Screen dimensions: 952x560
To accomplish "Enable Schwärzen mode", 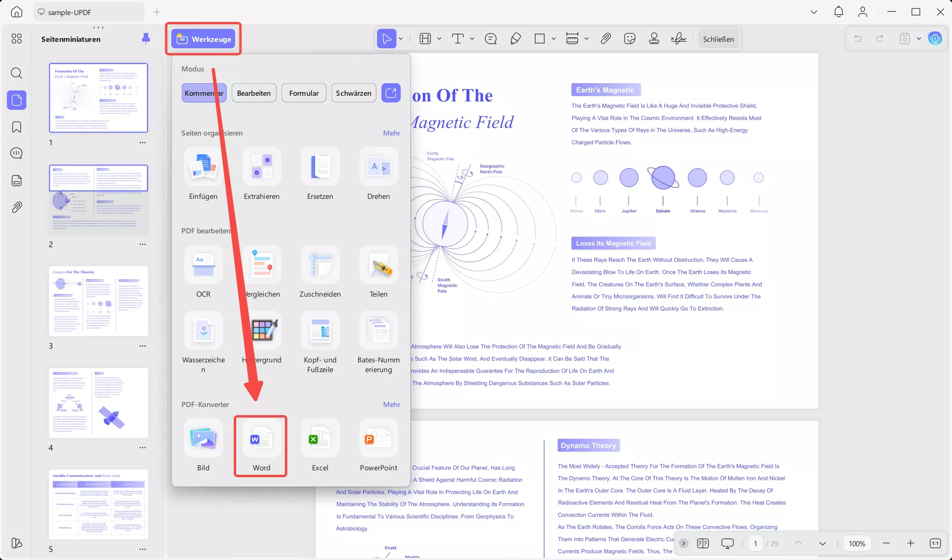I will [353, 93].
